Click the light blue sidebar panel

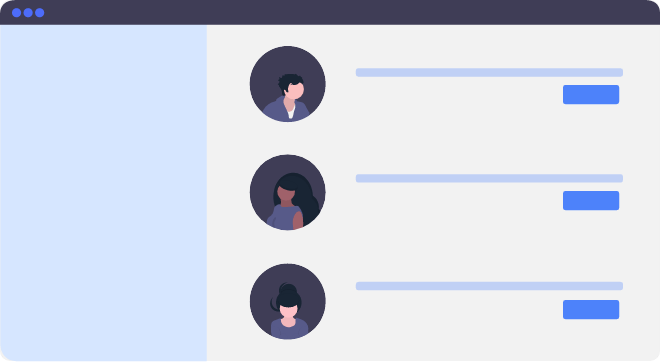coord(104,193)
